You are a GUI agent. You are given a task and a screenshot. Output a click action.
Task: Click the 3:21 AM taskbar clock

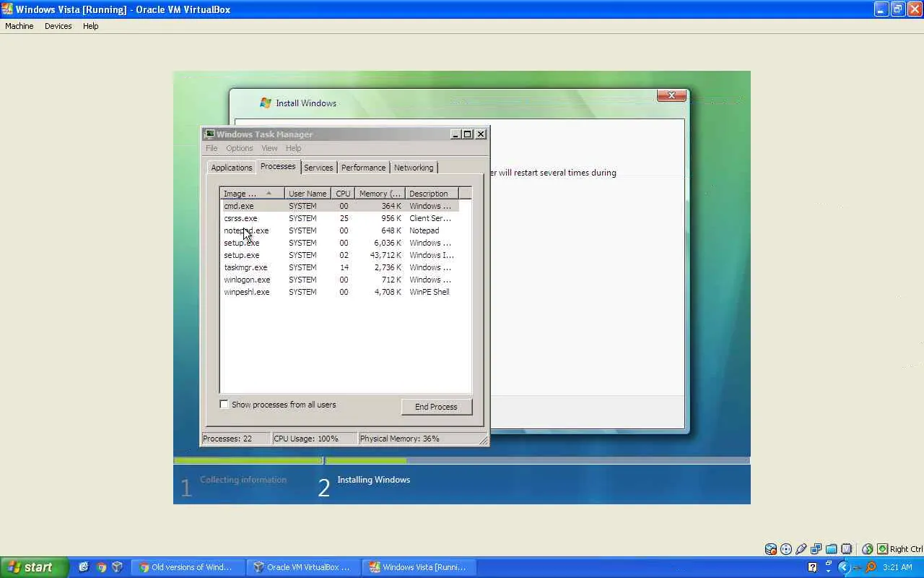click(x=898, y=567)
